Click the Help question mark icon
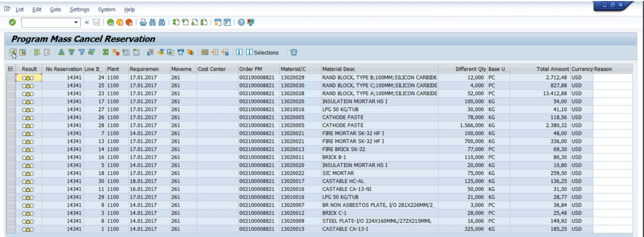The image size is (644, 237). click(241, 23)
